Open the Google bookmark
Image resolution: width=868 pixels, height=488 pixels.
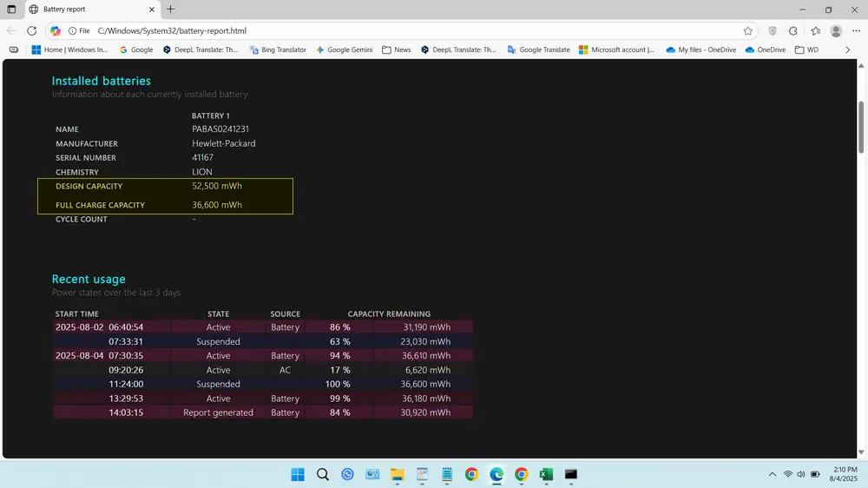point(136,49)
